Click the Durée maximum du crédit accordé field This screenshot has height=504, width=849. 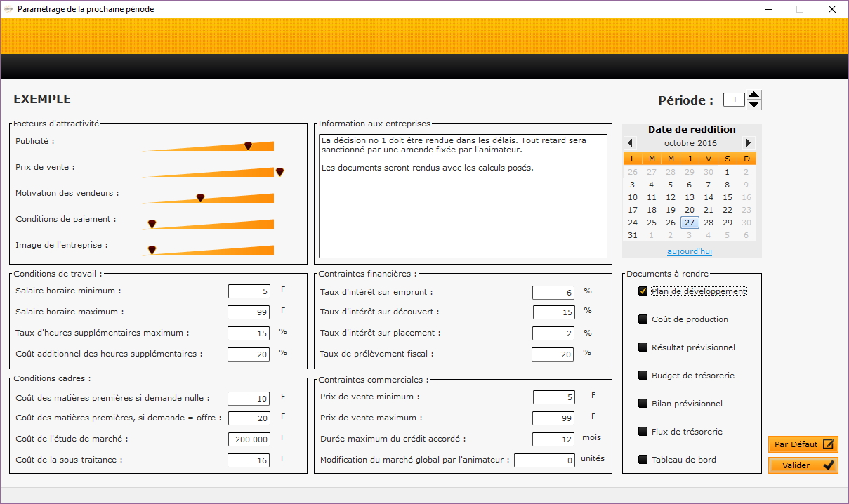click(553, 439)
